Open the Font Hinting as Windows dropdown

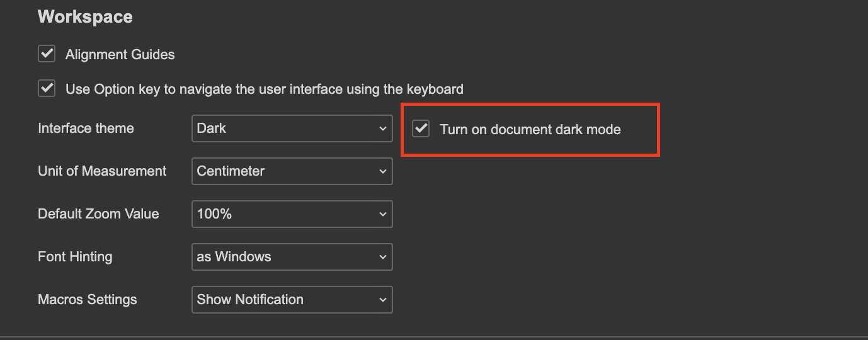(292, 257)
